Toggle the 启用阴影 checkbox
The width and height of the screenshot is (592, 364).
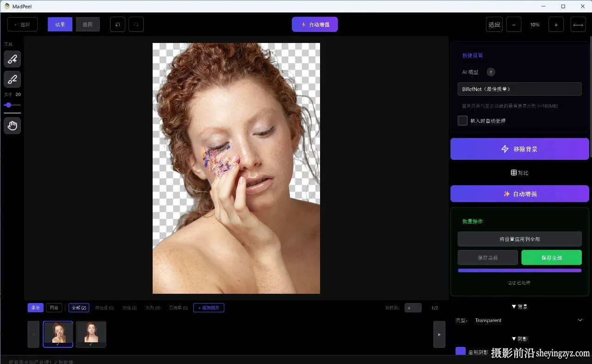[461, 352]
